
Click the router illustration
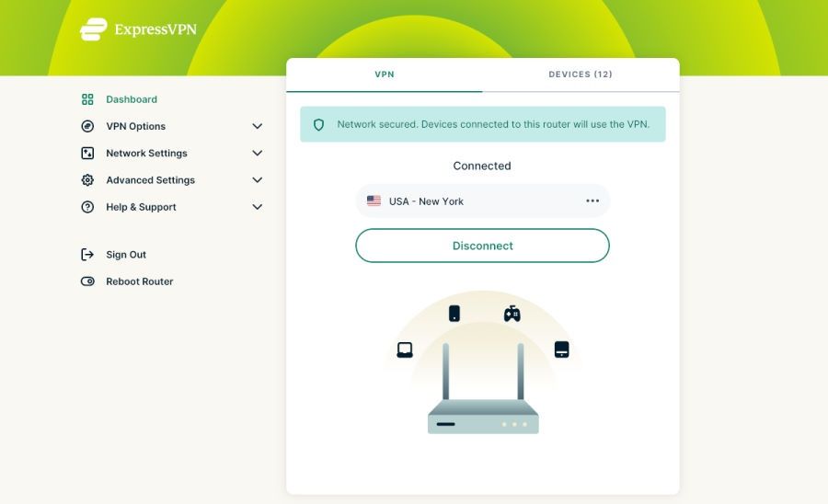tap(483, 388)
